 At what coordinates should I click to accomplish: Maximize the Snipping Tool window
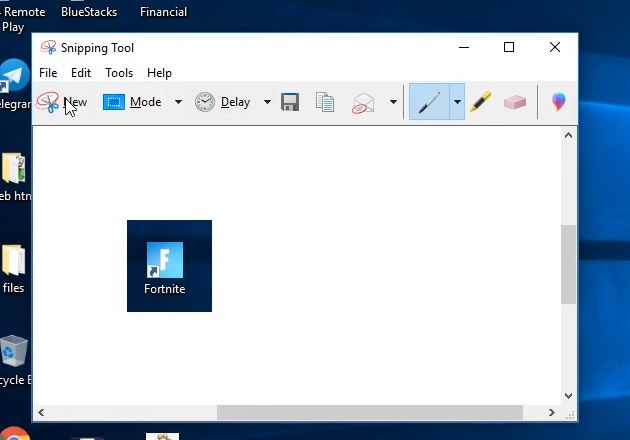point(509,47)
